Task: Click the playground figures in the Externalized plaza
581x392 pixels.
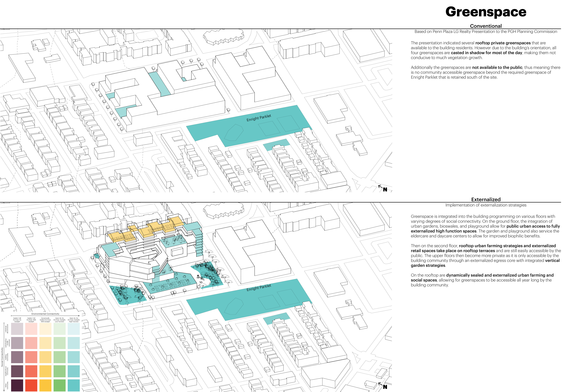Action: click(x=200, y=278)
